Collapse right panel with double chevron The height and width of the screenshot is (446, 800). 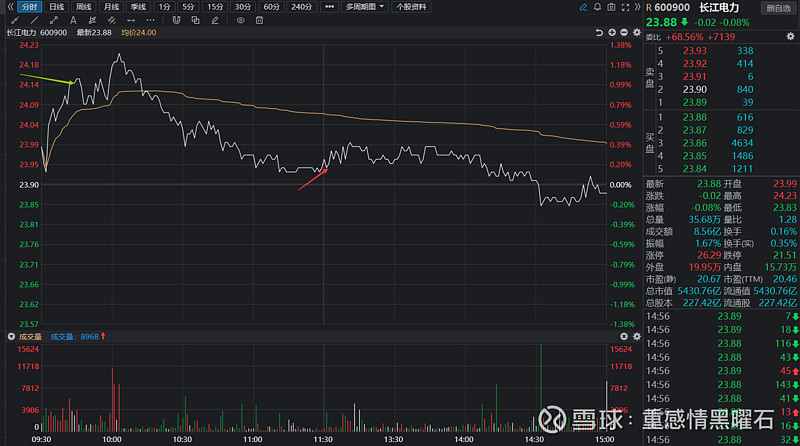tap(637, 7)
